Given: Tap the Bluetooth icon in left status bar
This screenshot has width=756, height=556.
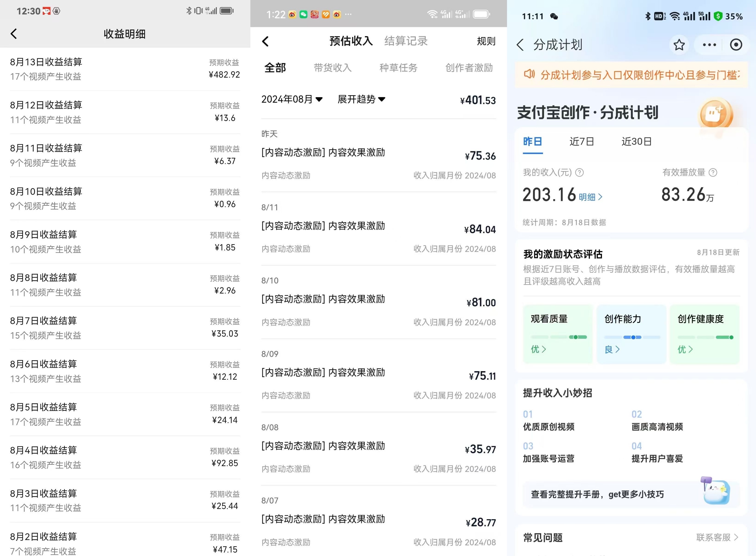Looking at the screenshot, I should pyautogui.click(x=188, y=11).
